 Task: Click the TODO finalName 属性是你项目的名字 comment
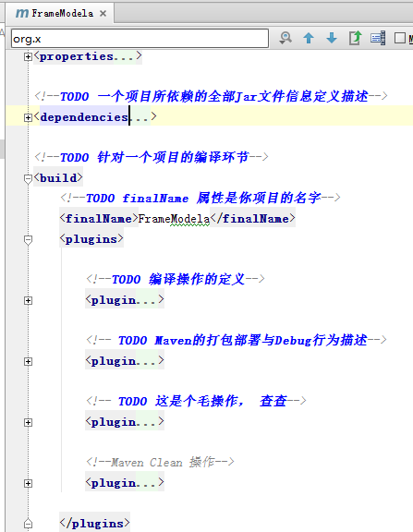click(x=200, y=198)
